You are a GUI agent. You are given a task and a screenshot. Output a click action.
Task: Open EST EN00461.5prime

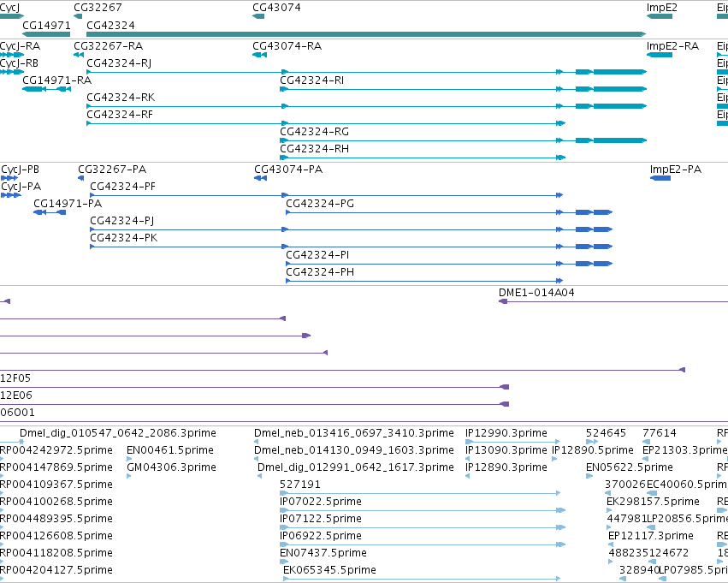pos(170,450)
